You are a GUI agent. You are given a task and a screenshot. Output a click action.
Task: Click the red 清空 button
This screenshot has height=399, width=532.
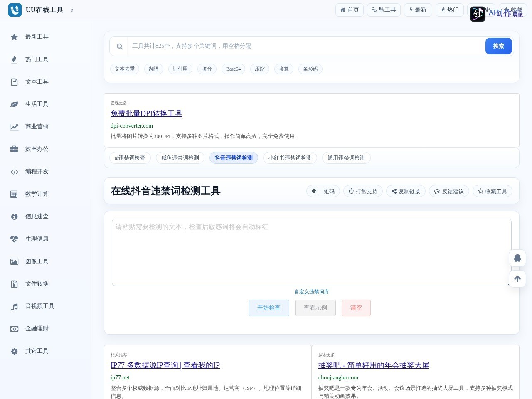coord(356,308)
